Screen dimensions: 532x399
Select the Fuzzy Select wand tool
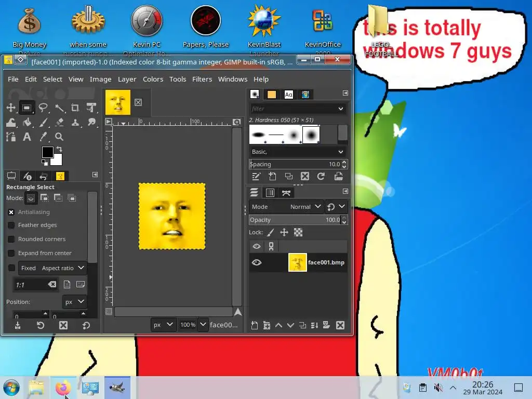59,108
